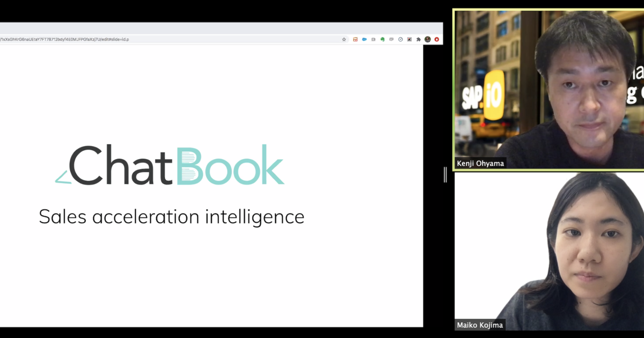644x338 pixels.
Task: Click the Sales acceleration intelligence text
Action: click(171, 217)
